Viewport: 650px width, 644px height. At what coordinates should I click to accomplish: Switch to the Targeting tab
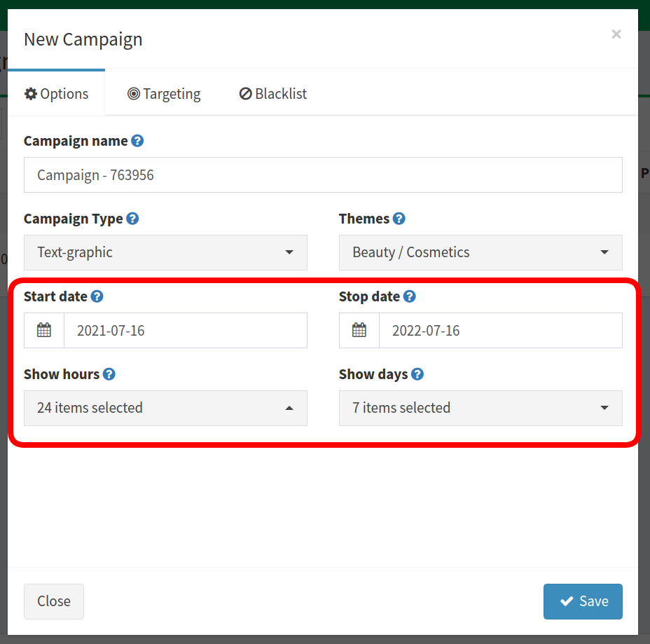164,94
